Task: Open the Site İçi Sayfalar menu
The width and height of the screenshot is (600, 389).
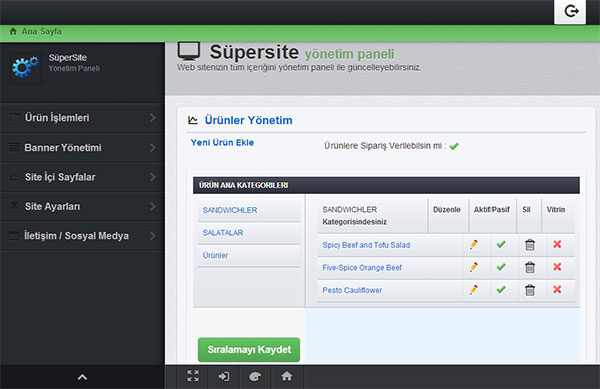Action: click(82, 177)
